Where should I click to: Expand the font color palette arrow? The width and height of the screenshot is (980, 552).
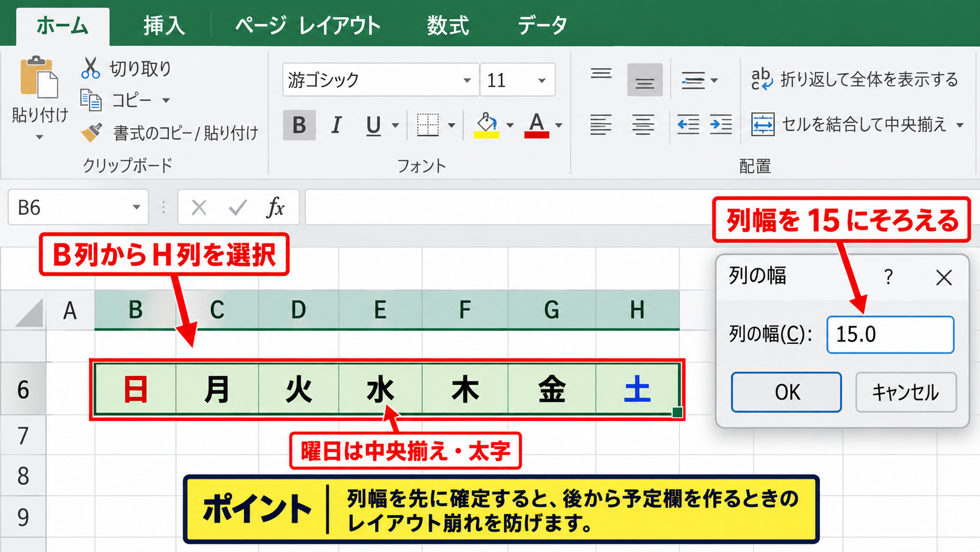click(x=559, y=126)
